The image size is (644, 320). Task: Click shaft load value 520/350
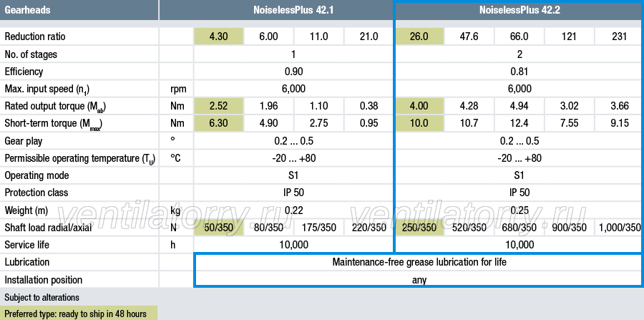(469, 228)
